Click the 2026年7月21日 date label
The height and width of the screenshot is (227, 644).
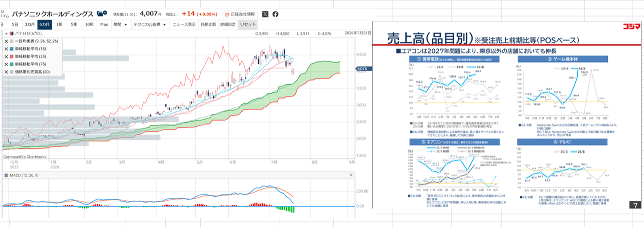tap(359, 34)
